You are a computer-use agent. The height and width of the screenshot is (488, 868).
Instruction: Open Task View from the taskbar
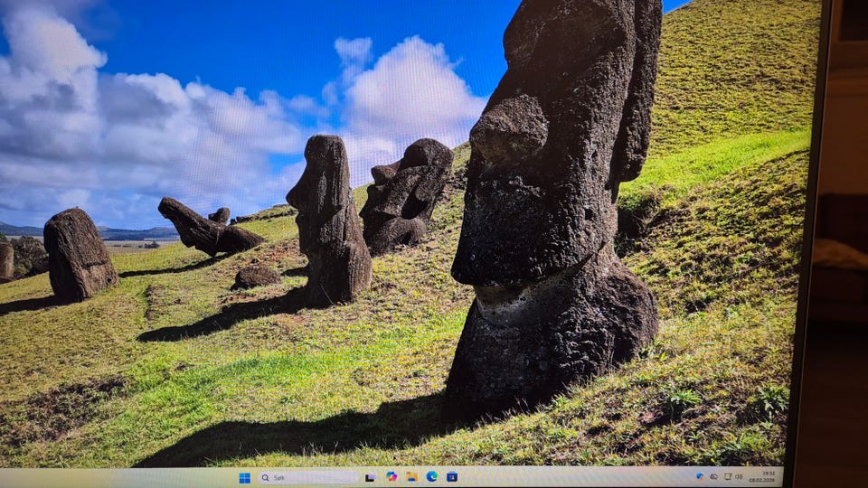[x=370, y=477]
